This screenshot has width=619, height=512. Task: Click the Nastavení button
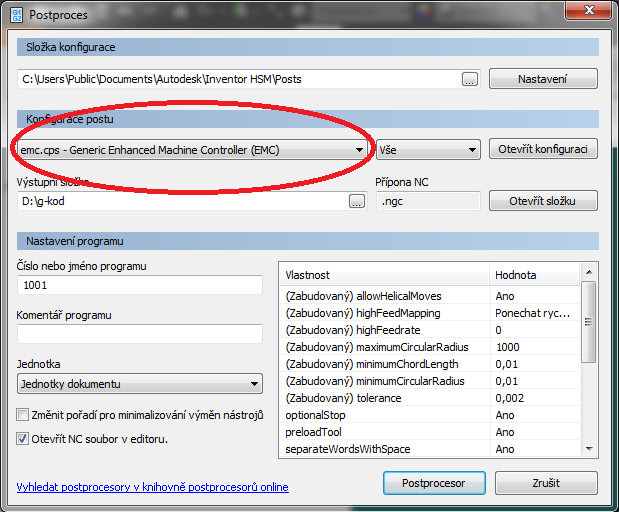click(x=543, y=79)
